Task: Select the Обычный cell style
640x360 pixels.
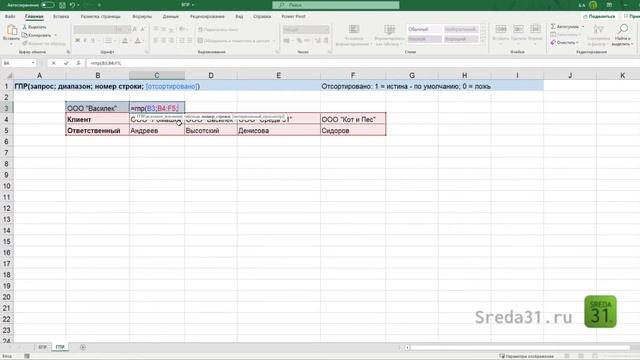Action: click(x=424, y=29)
